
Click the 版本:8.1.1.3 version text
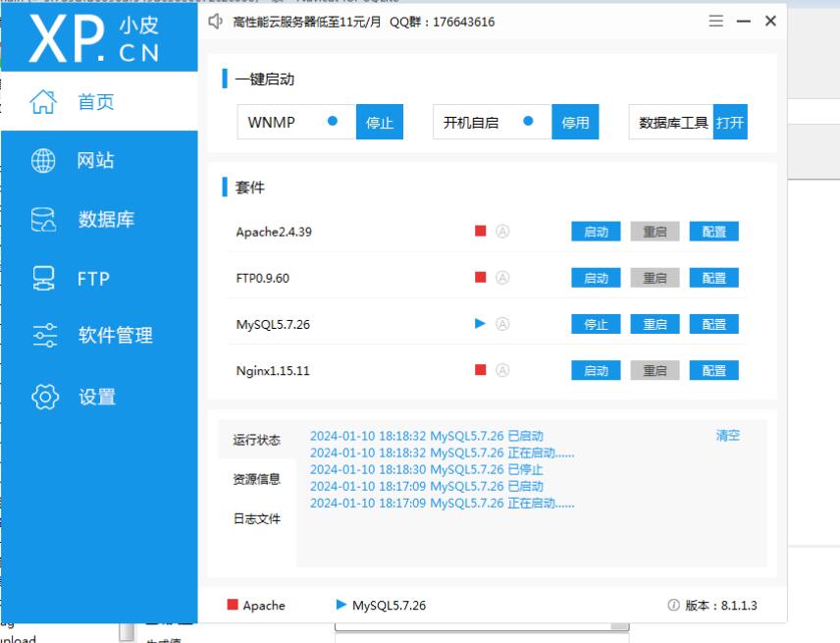(721, 605)
